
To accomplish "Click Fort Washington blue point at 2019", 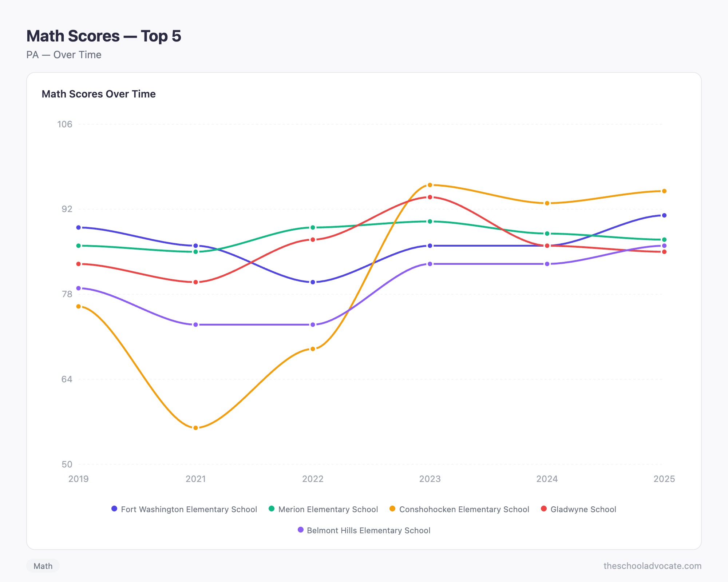I will pyautogui.click(x=79, y=227).
